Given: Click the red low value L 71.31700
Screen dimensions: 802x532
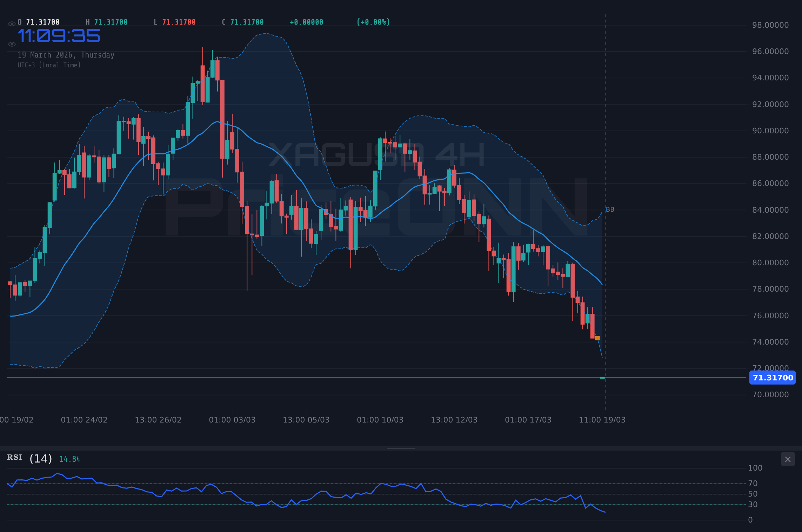Looking at the screenshot, I should [x=175, y=22].
